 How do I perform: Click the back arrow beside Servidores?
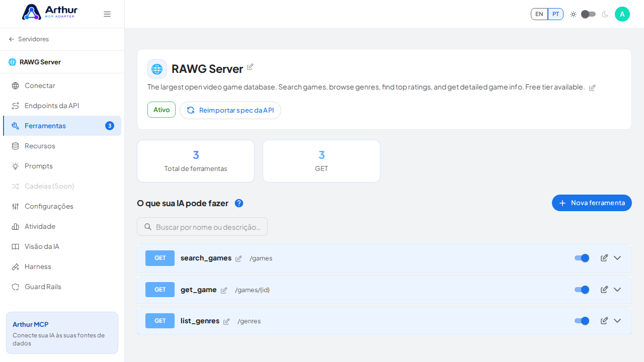pyautogui.click(x=12, y=39)
